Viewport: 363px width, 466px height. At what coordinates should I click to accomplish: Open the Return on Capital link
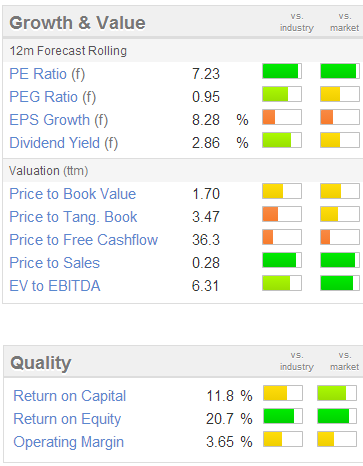coord(70,396)
